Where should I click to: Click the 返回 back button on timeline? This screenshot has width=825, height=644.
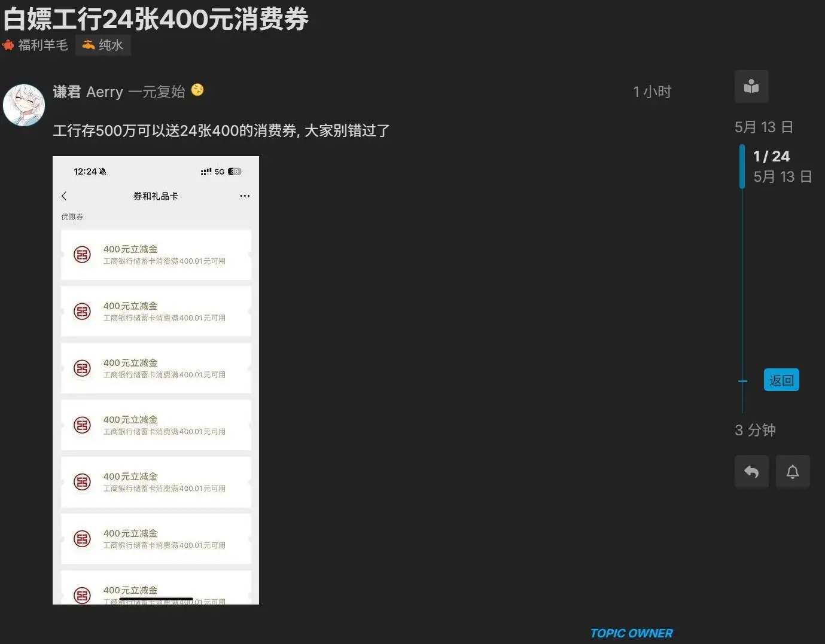point(781,380)
